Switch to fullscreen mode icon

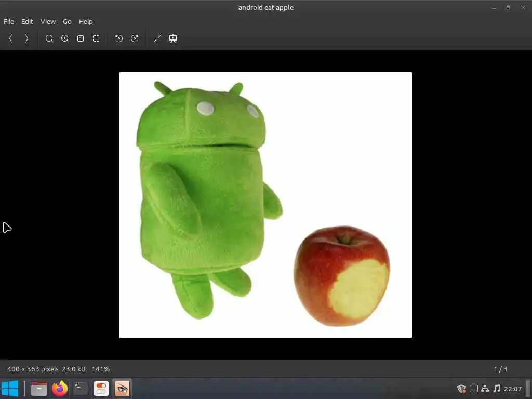tap(157, 38)
